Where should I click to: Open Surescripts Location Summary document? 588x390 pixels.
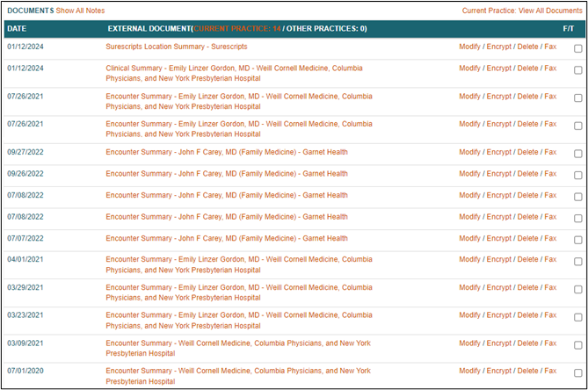[182, 47]
